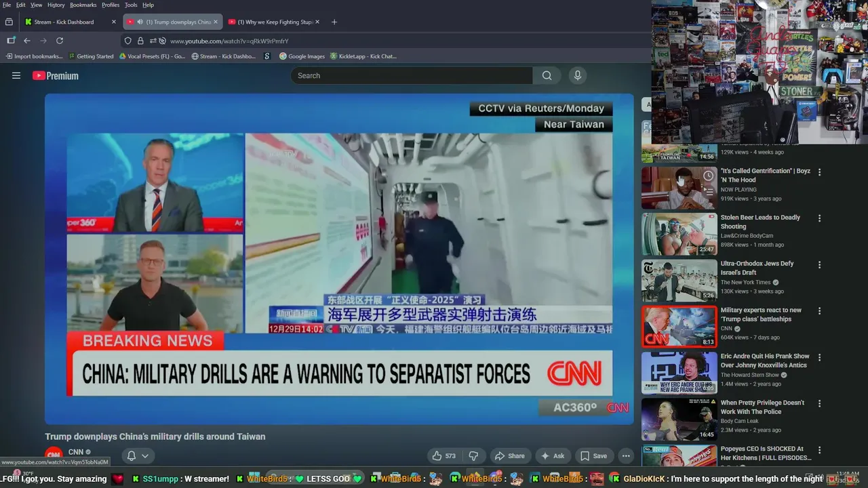The image size is (868, 488).
Task: Open Eric Andre Quit His Prank Show title
Action: coord(765,361)
